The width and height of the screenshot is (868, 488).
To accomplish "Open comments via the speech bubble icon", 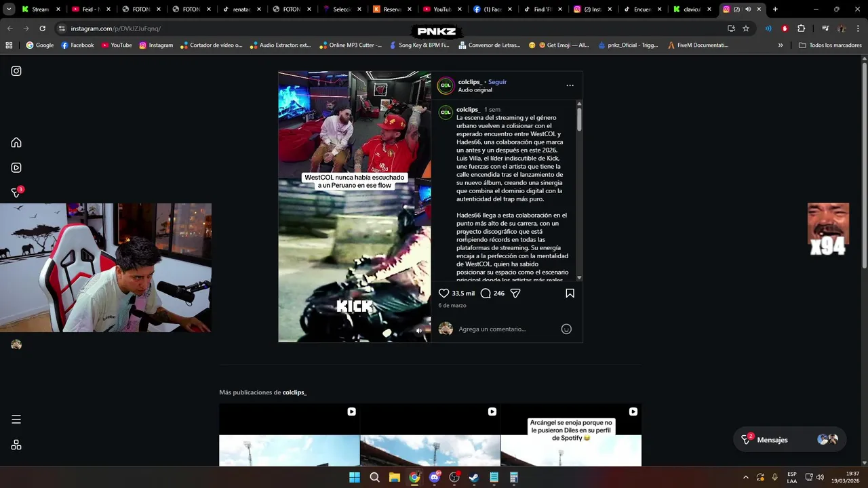I will (x=486, y=293).
